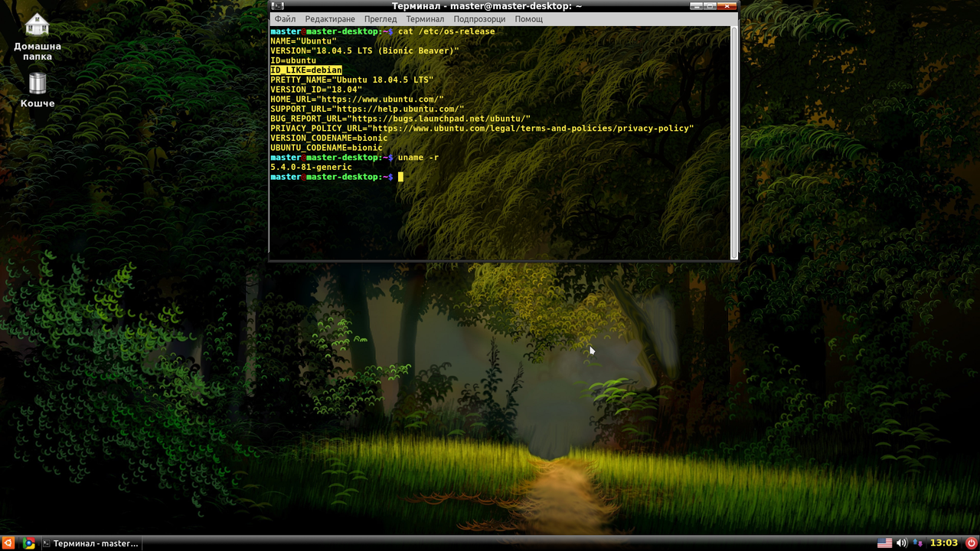Viewport: 980px width, 551px height.
Task: Click the PRIVACY_POLICY_URL line
Action: [482, 129]
